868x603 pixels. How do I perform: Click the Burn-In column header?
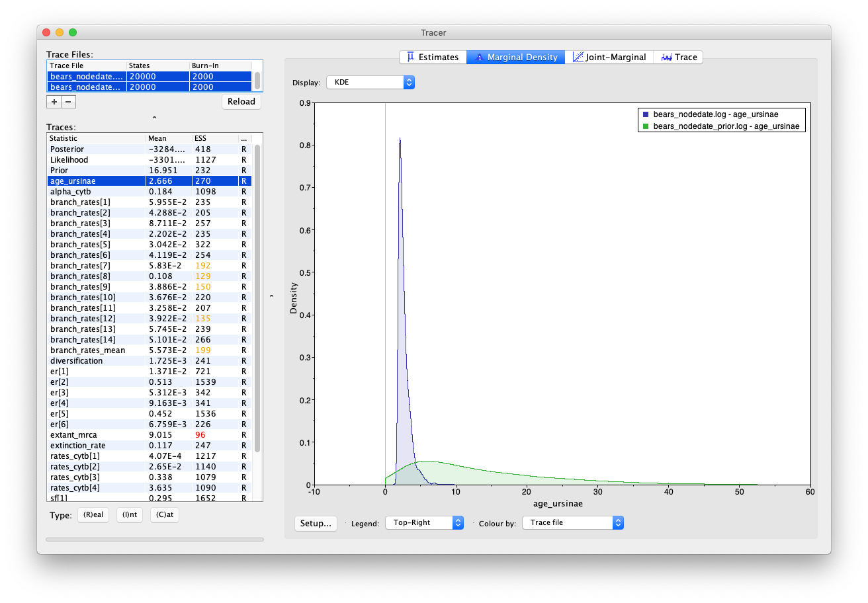[221, 65]
